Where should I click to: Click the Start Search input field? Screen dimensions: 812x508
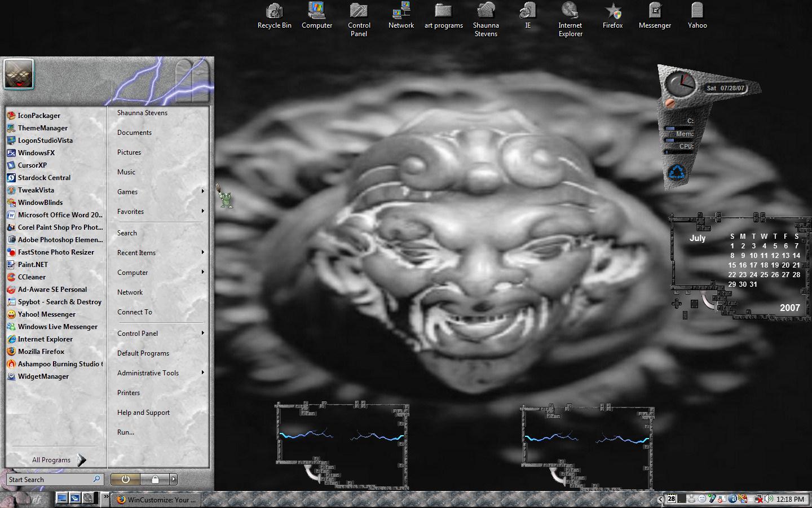point(54,480)
